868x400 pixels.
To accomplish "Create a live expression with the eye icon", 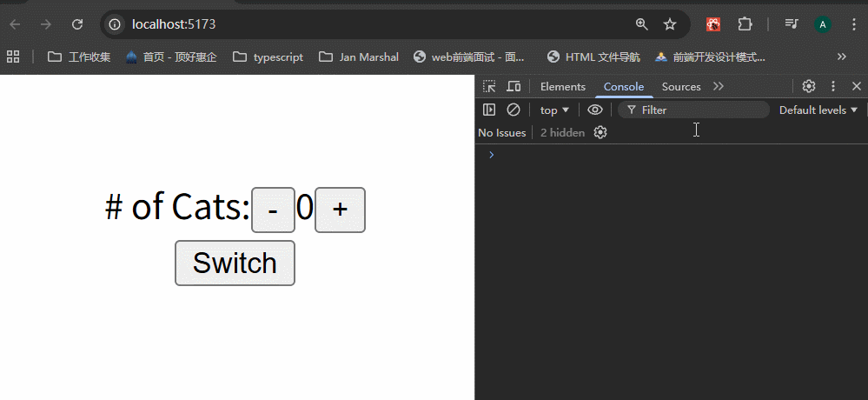I will coord(595,110).
